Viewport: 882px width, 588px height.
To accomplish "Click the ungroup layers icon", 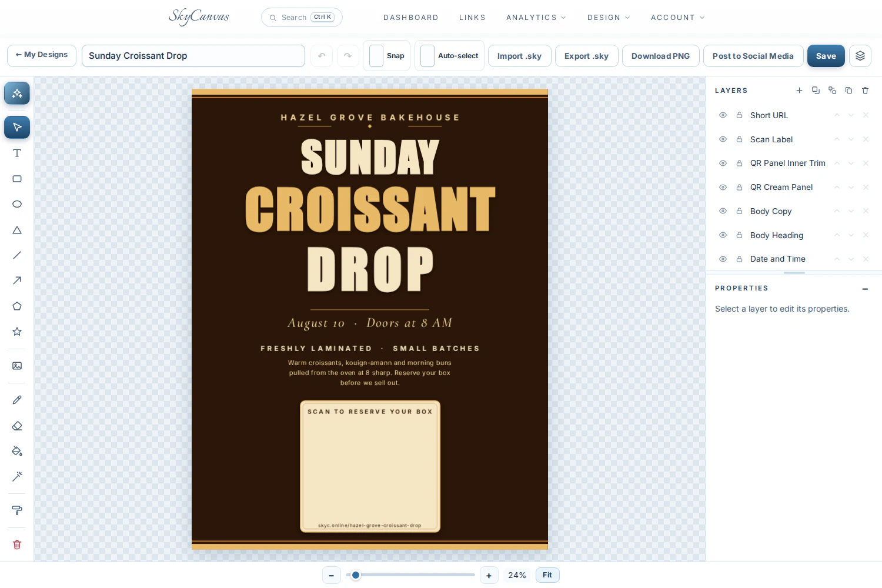I will 832,91.
